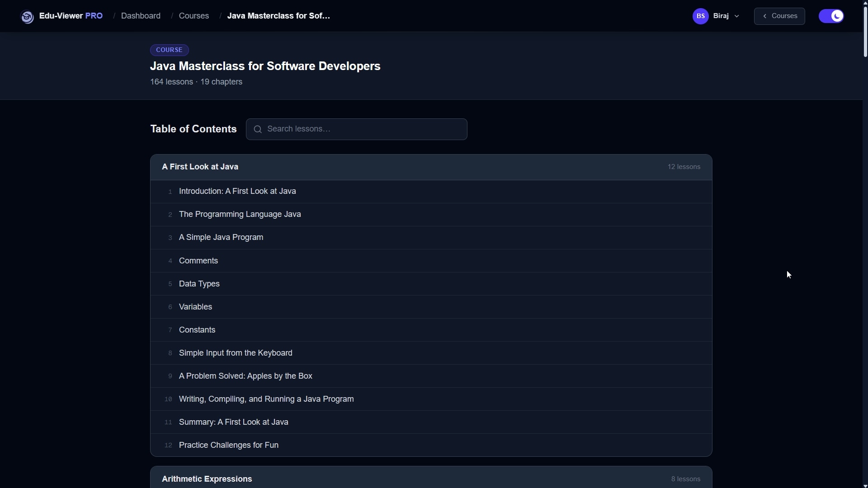This screenshot has width=868, height=488.
Task: Click the scrollbar up arrow
Action: [x=865, y=4]
